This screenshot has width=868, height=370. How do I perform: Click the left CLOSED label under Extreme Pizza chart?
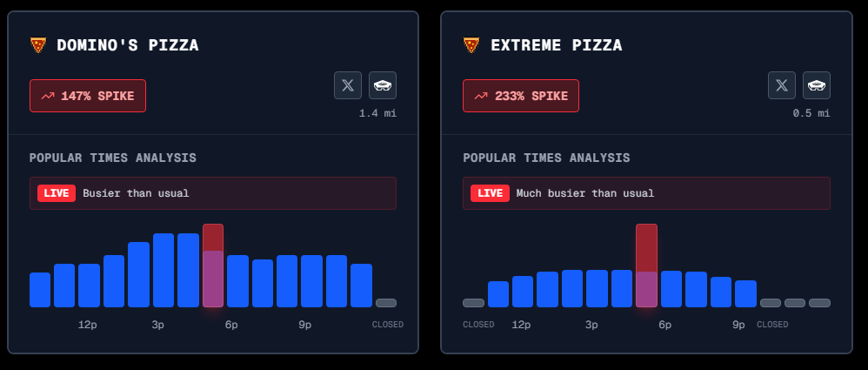tap(478, 325)
